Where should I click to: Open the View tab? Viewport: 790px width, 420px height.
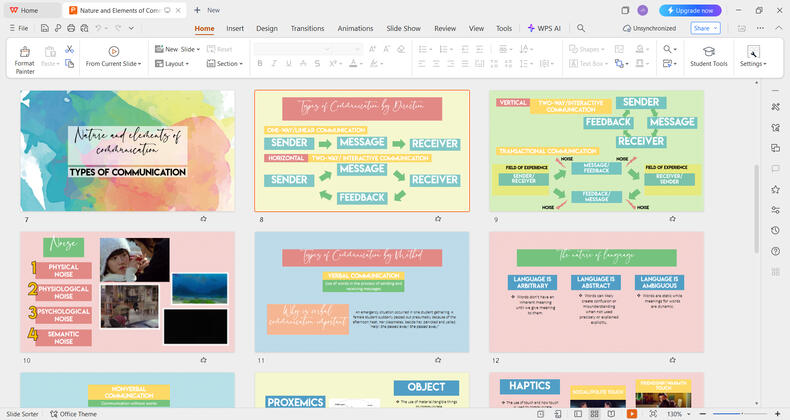point(476,28)
